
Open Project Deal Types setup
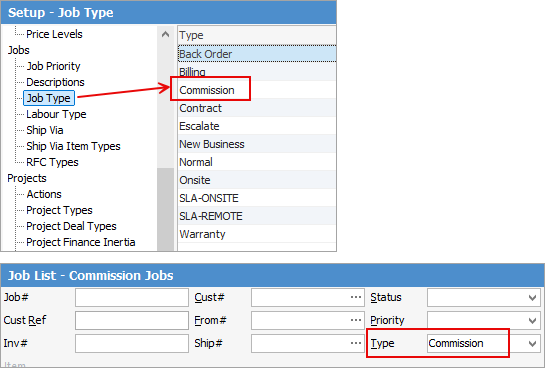pos(71,226)
